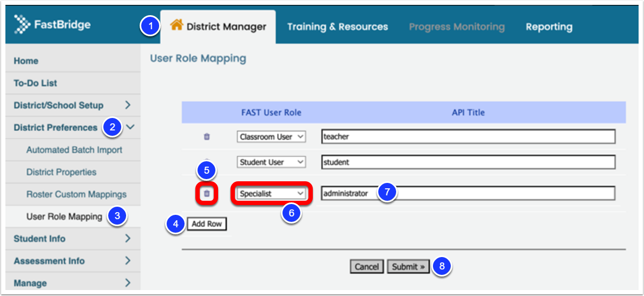Open the Classroom User role dropdown
Screen dimensions: 644x296
click(x=272, y=137)
